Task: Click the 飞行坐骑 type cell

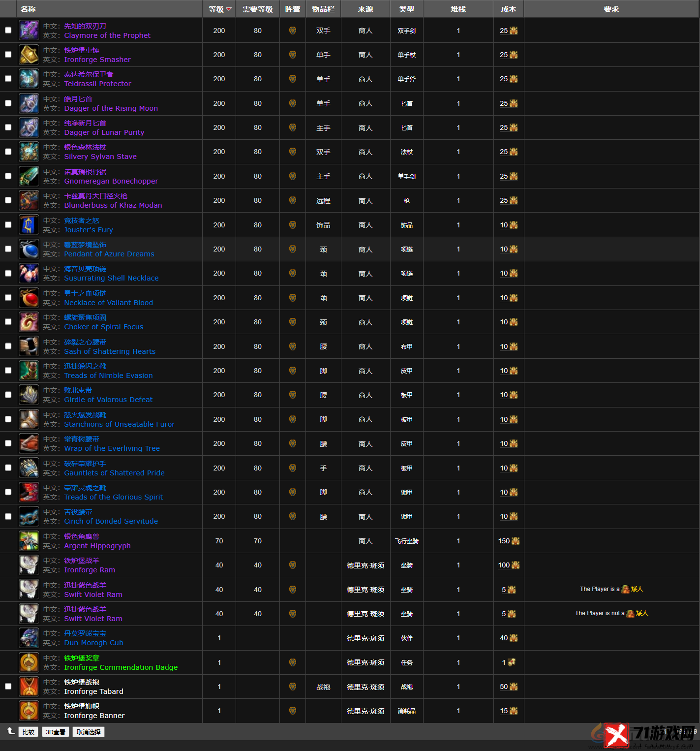Action: click(407, 541)
